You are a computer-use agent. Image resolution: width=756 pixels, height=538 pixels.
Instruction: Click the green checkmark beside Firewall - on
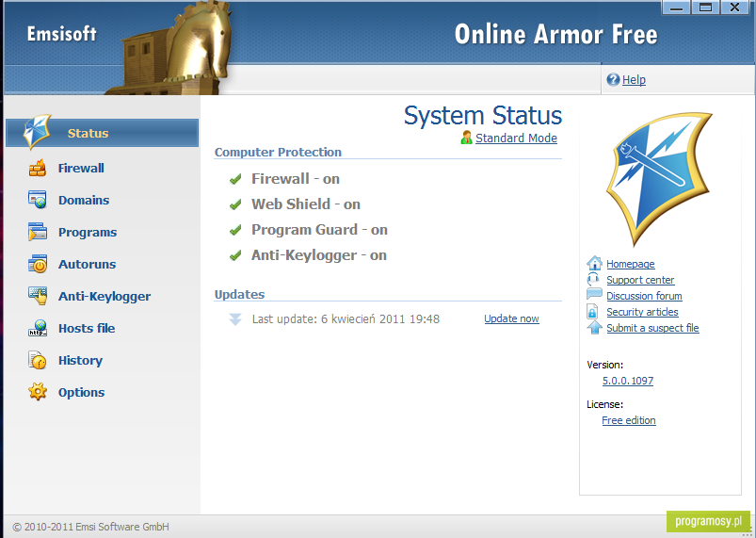coord(235,179)
